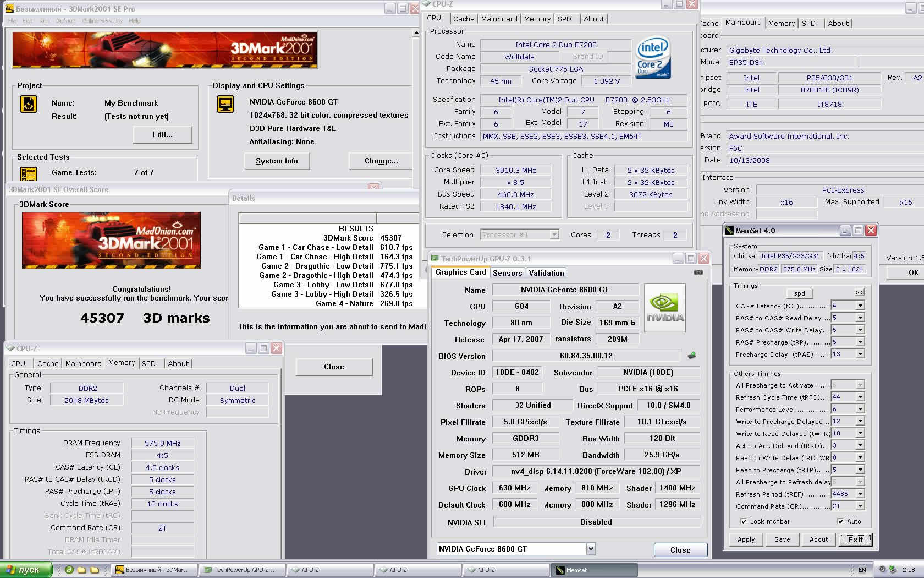Viewport: 924px width, 578px height.
Task: Open the Help menu in 3DMark
Action: (x=135, y=21)
